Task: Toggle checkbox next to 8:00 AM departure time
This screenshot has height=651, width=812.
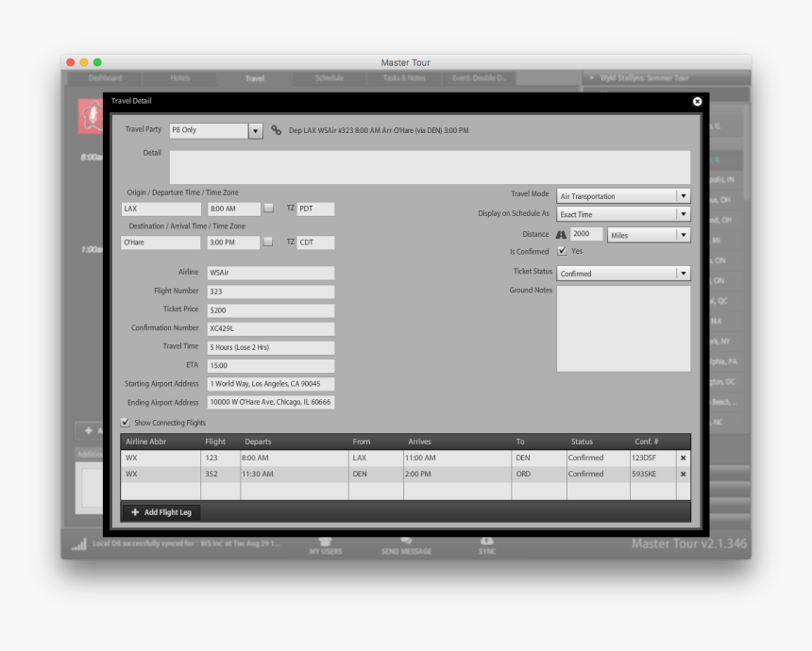Action: tap(268, 208)
